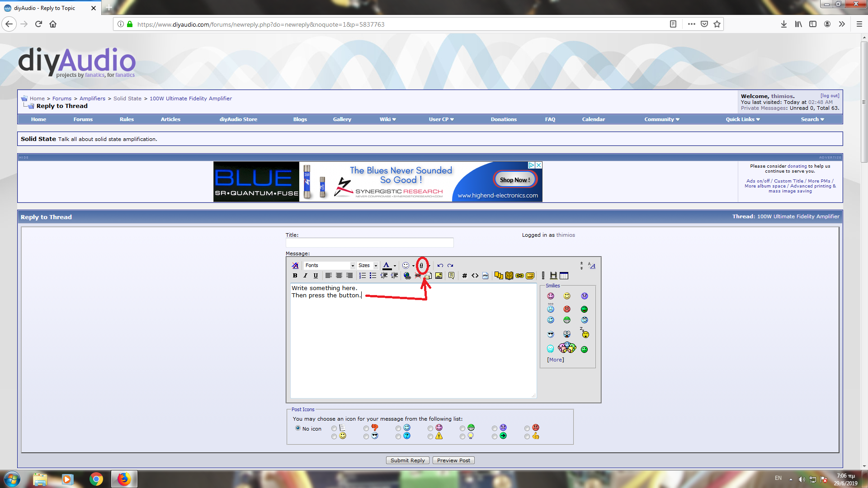This screenshot has width=868, height=488.
Task: Wrap HTML tags angle-bracket icon
Action: tap(475, 276)
